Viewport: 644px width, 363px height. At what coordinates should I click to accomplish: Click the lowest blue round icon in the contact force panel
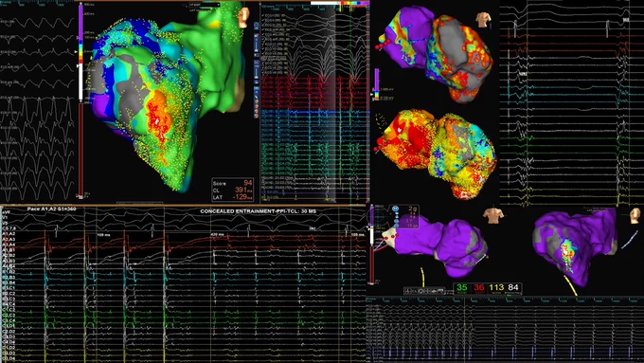pyautogui.click(x=396, y=227)
